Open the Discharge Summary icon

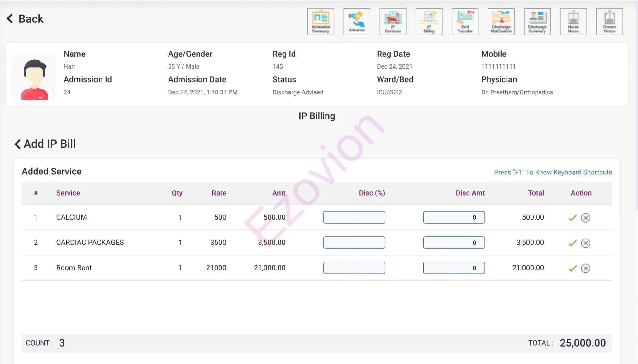(537, 21)
